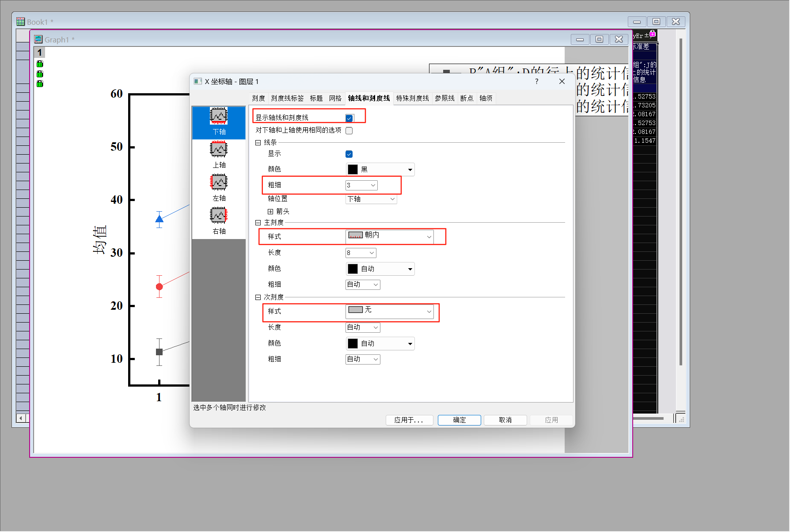Screen dimensions: 790x532
Task: Open the 主刻度 粗细 自动 dropdown
Action: (363, 285)
